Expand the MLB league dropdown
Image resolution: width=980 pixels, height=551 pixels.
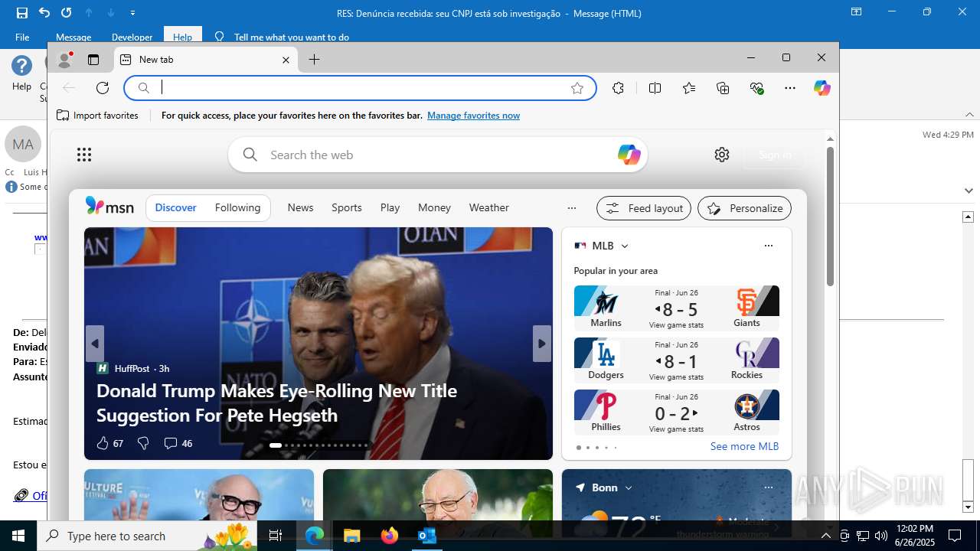point(625,246)
